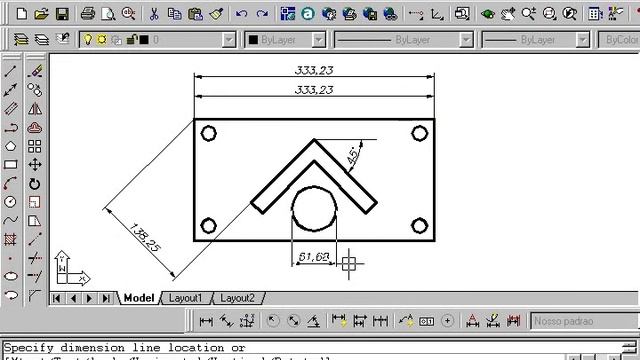The image size is (640, 360).
Task: Click the Radius Dimension icon
Action: pos(273,322)
